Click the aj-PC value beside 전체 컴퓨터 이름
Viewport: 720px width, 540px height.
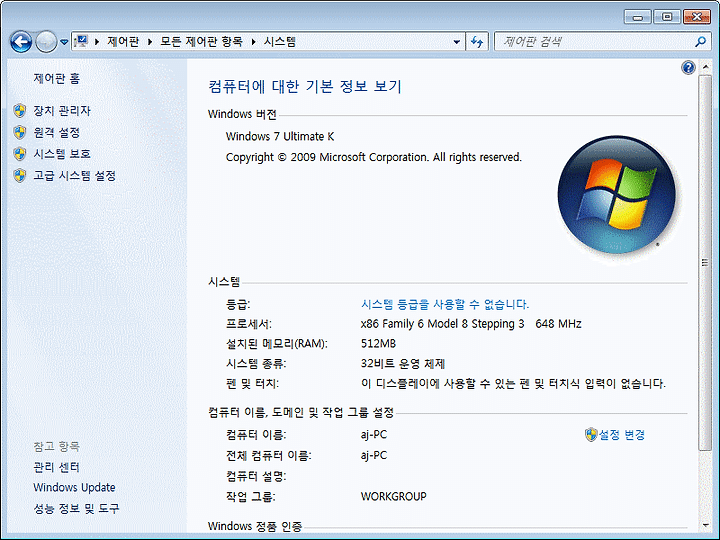[374, 455]
